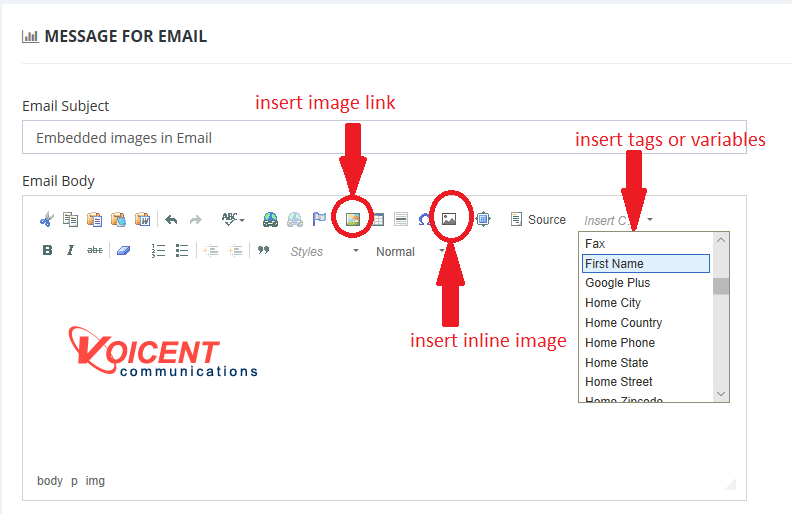
Task: Click the Undo arrow icon
Action: coord(171,220)
